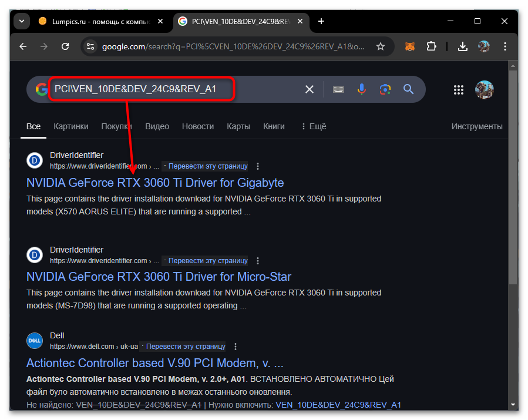The width and height of the screenshot is (528, 420).
Task: Open more options for the Micro-Star result
Action: [258, 261]
